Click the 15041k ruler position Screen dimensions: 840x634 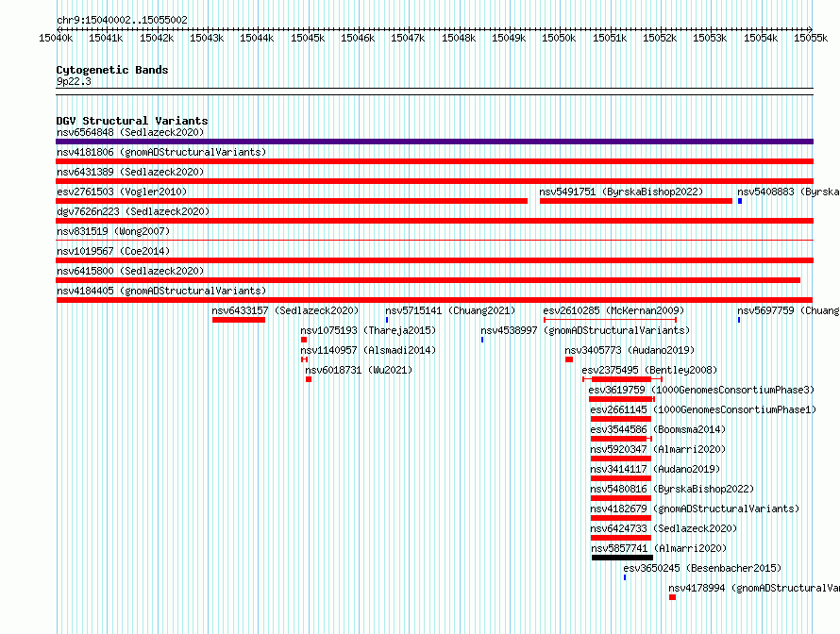click(106, 38)
